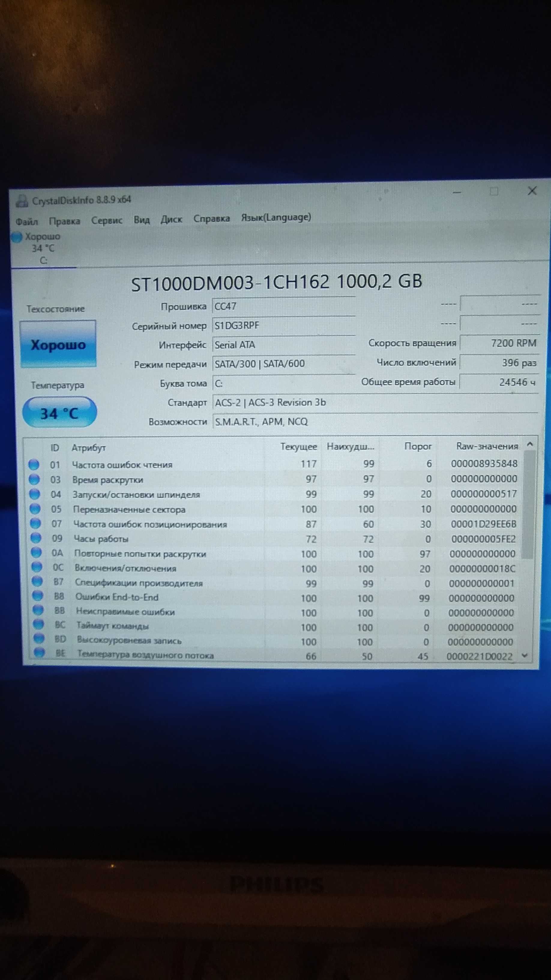Viewport: 551px width, 980px height.
Task: Click raw value 00001D29EE6B
Action: [484, 524]
